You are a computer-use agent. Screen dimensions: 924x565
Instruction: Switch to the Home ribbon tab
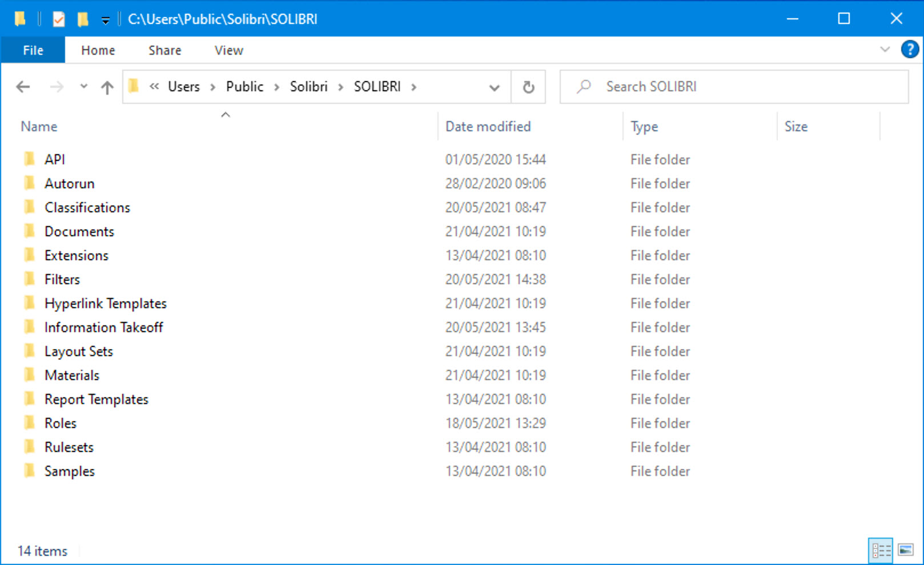click(98, 50)
